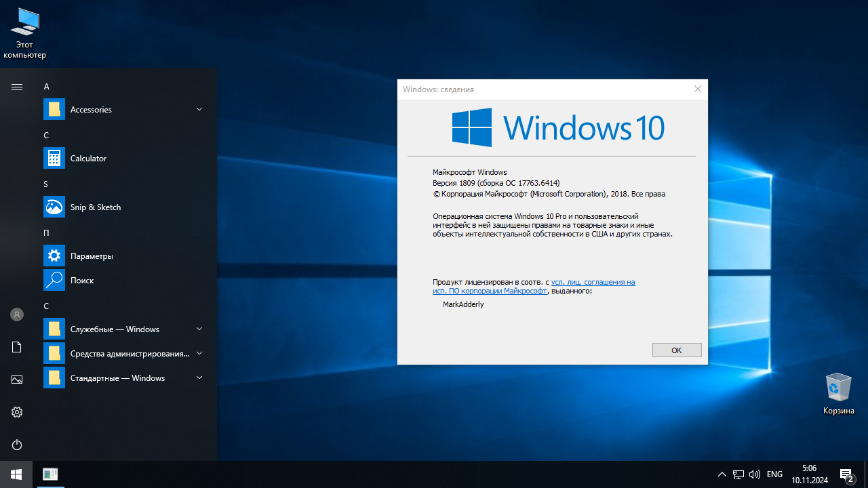Open Поиск search entry

(x=123, y=280)
